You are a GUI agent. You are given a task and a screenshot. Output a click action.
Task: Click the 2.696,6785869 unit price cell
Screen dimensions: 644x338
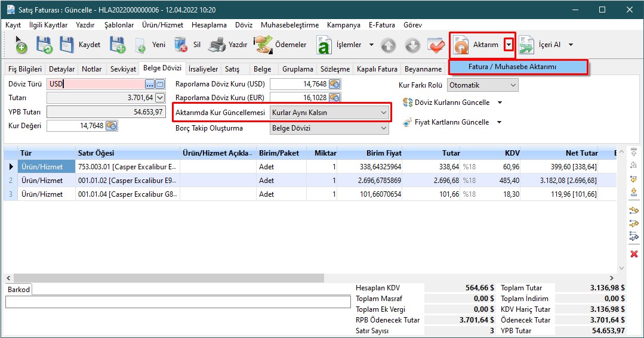[x=369, y=181]
